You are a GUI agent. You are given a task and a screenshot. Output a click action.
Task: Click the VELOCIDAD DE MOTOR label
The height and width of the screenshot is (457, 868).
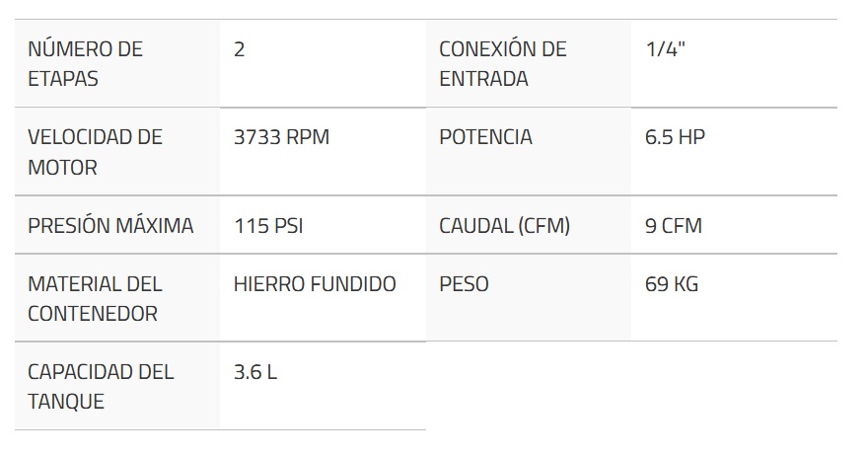pyautogui.click(x=95, y=152)
